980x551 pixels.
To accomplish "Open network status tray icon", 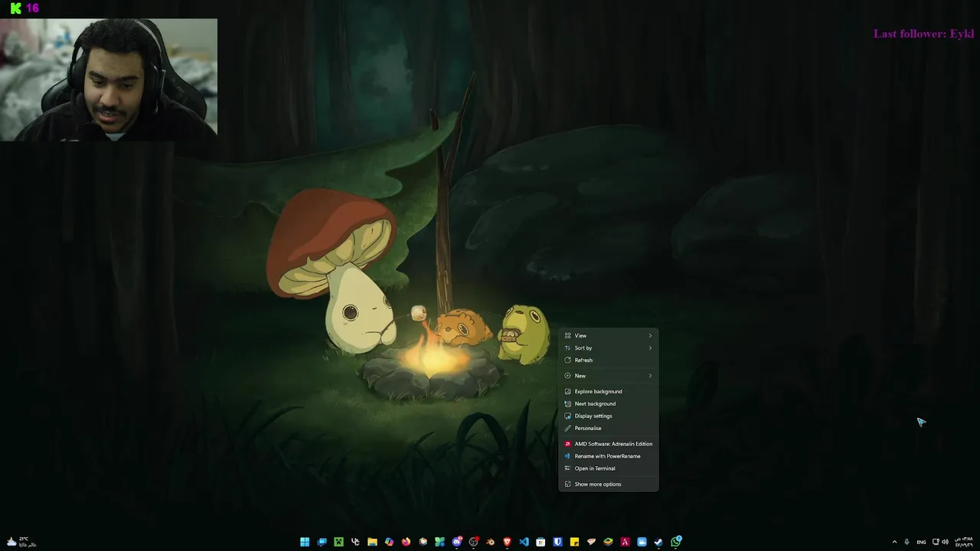I will pos(936,542).
